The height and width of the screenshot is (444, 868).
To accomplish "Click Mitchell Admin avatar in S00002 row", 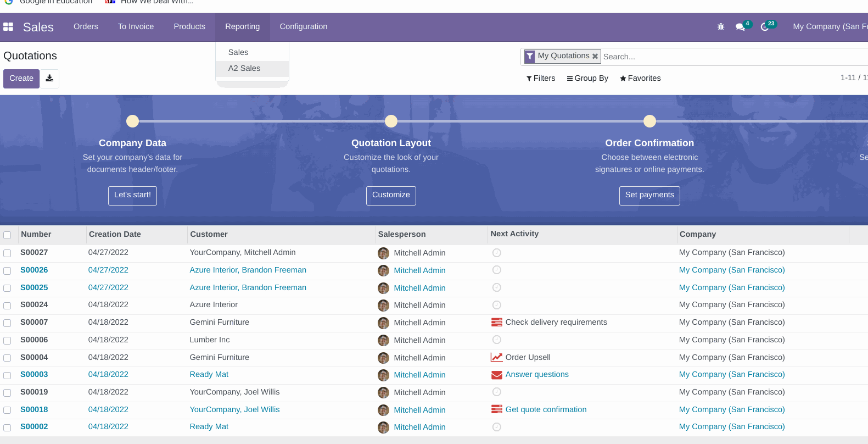I will coord(384,427).
